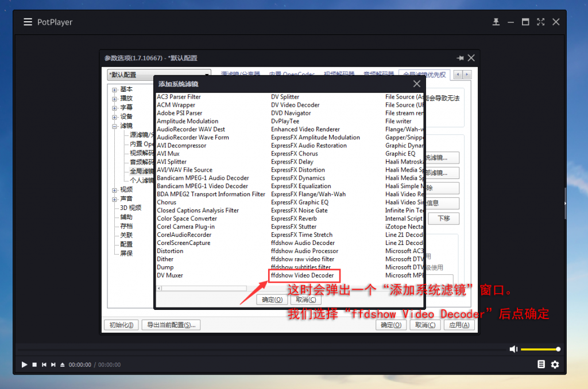This screenshot has width=588, height=389.
Task: Select ffdshow raw video filter
Action: [303, 259]
